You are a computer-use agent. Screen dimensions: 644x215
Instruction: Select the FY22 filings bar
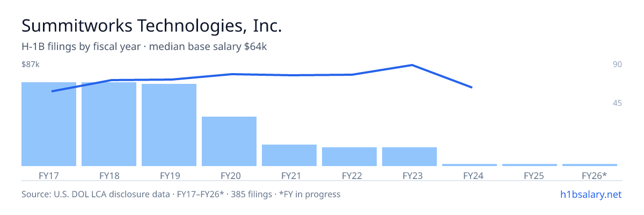tap(349, 156)
